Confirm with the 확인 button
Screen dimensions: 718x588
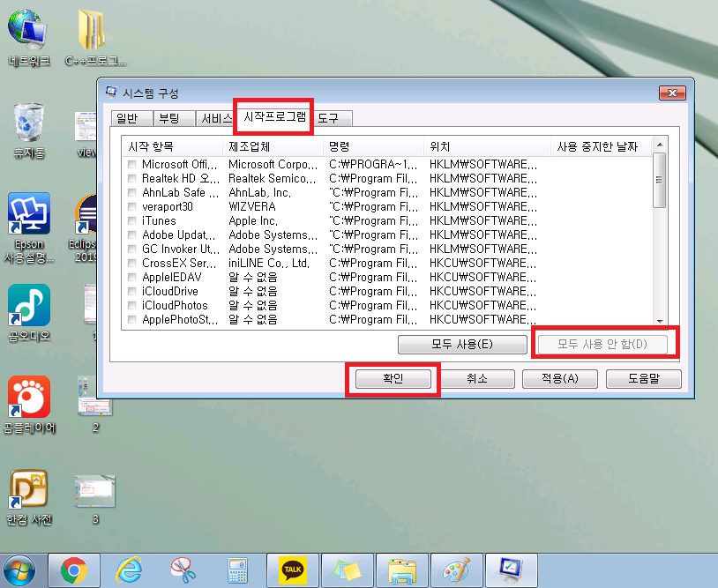coord(393,379)
